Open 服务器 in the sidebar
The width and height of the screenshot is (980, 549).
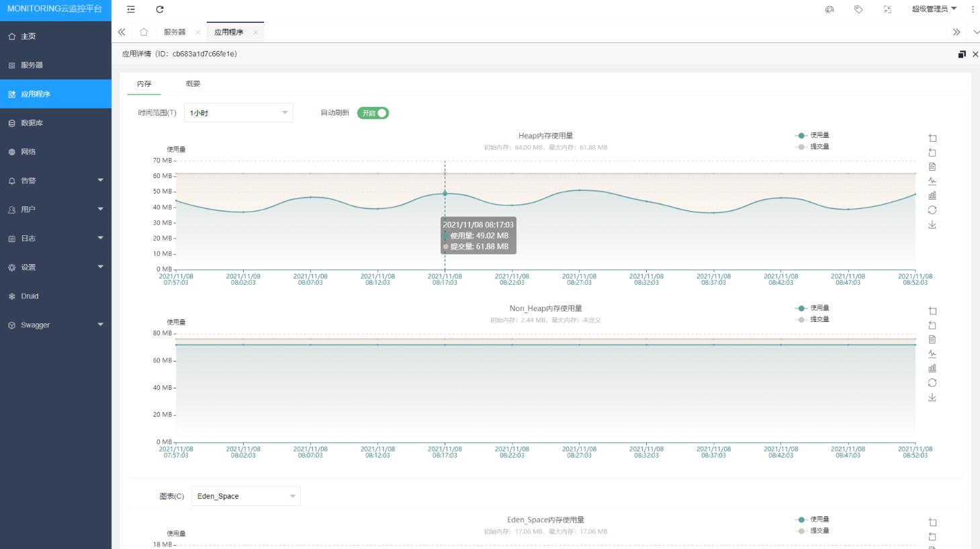pyautogui.click(x=56, y=65)
